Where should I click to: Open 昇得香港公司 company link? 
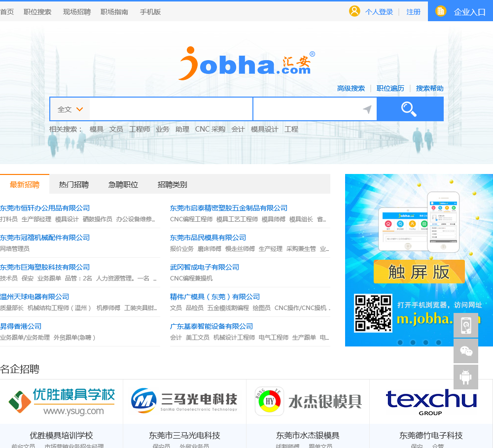tap(21, 326)
